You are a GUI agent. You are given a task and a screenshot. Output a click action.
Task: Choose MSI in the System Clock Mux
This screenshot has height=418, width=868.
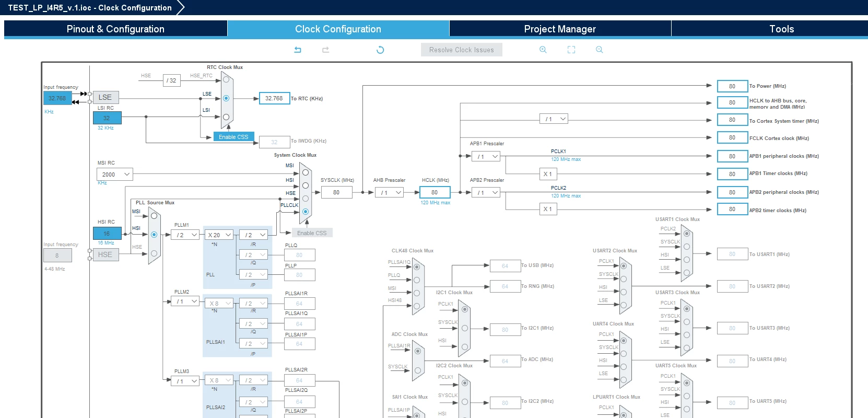pos(306,172)
